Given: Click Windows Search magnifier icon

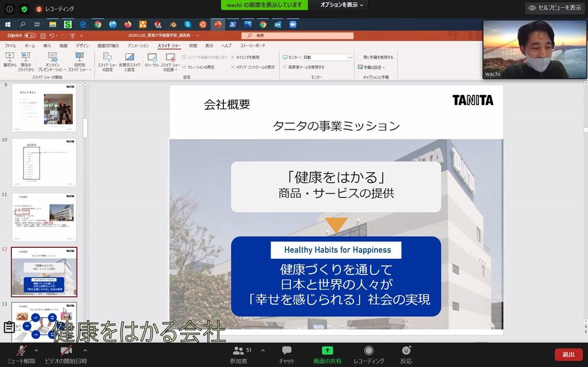Looking at the screenshot, I should (22, 25).
